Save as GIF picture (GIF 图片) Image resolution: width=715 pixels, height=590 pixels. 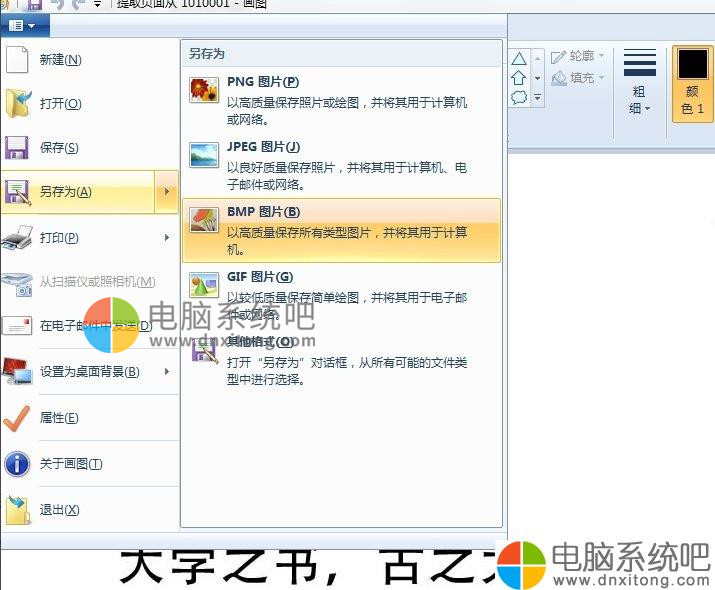coord(341,295)
